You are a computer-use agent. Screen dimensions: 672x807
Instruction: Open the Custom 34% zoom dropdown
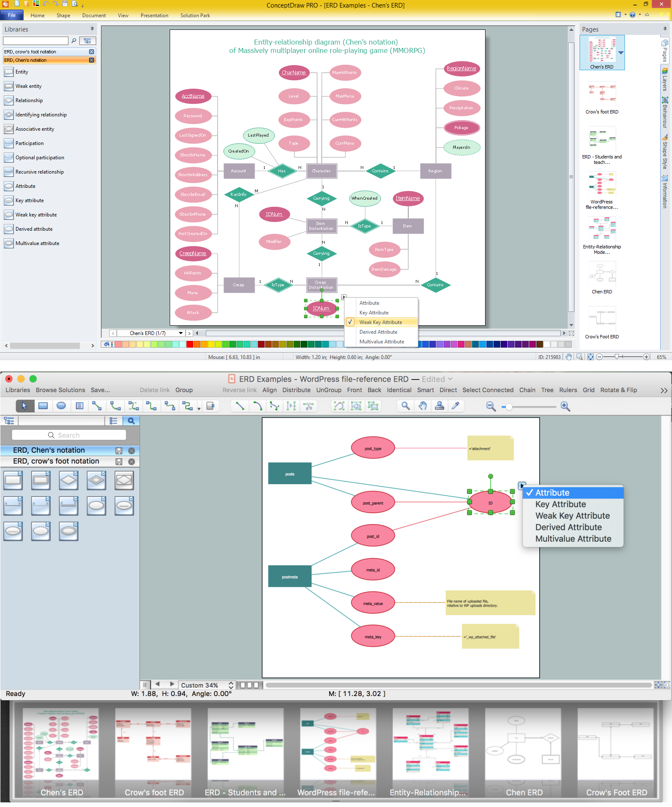pyautogui.click(x=206, y=685)
